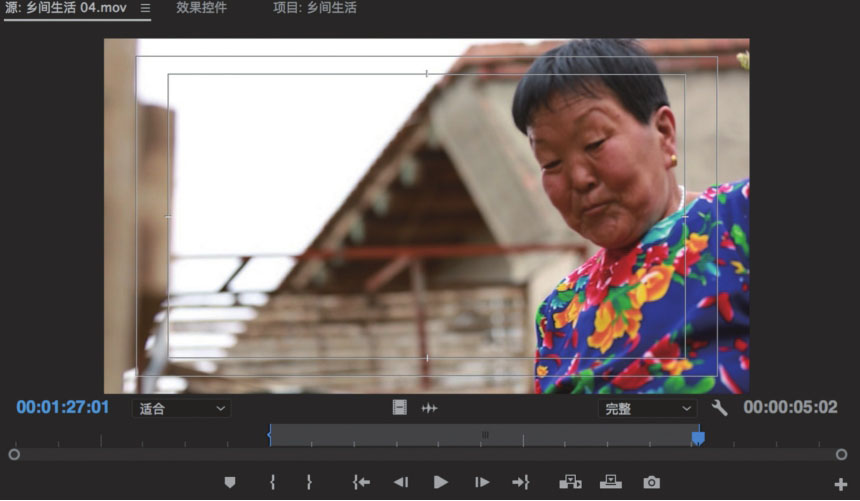This screenshot has height=501, width=860.
Task: Click the Add Marker icon
Action: (x=230, y=482)
